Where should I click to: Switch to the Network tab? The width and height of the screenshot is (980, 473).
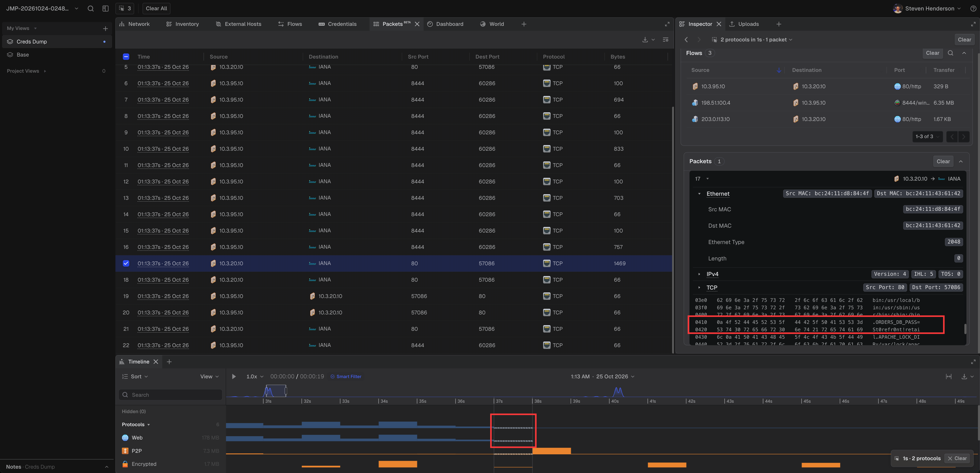pyautogui.click(x=134, y=24)
